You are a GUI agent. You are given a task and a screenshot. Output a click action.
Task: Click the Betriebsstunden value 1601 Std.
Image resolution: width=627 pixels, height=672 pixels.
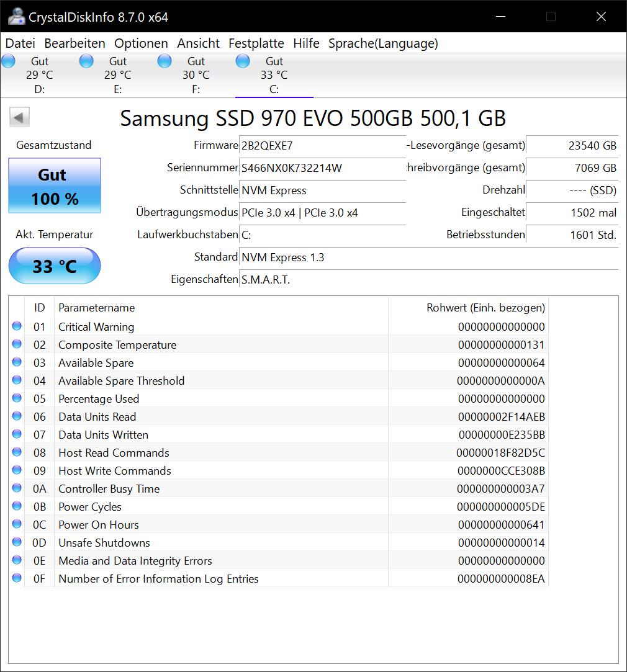[572, 235]
